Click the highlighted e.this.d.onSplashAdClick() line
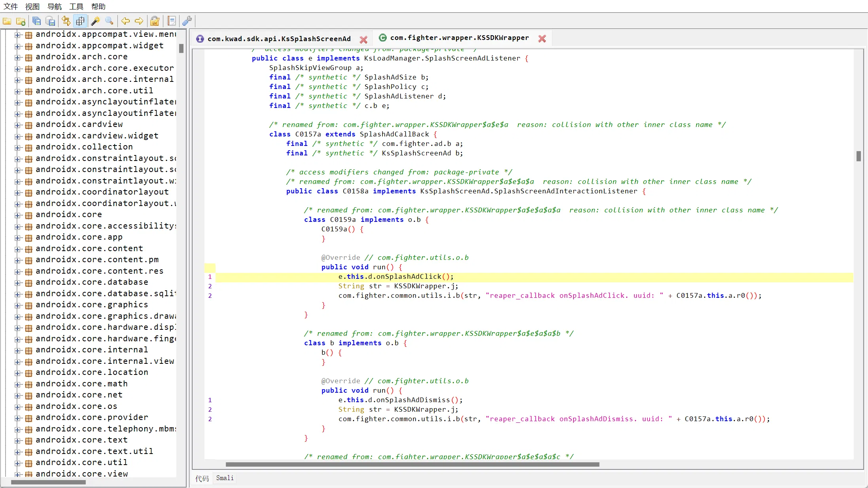 [x=534, y=277]
